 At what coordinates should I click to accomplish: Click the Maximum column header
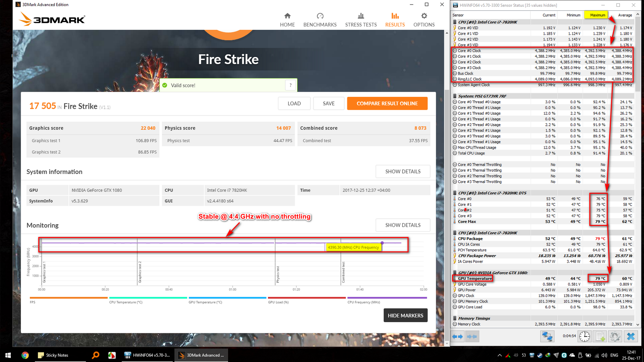595,15
